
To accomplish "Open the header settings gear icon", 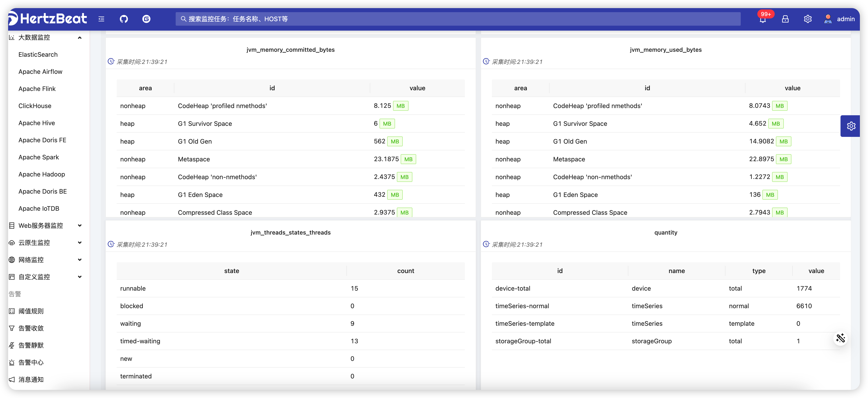I will point(807,19).
